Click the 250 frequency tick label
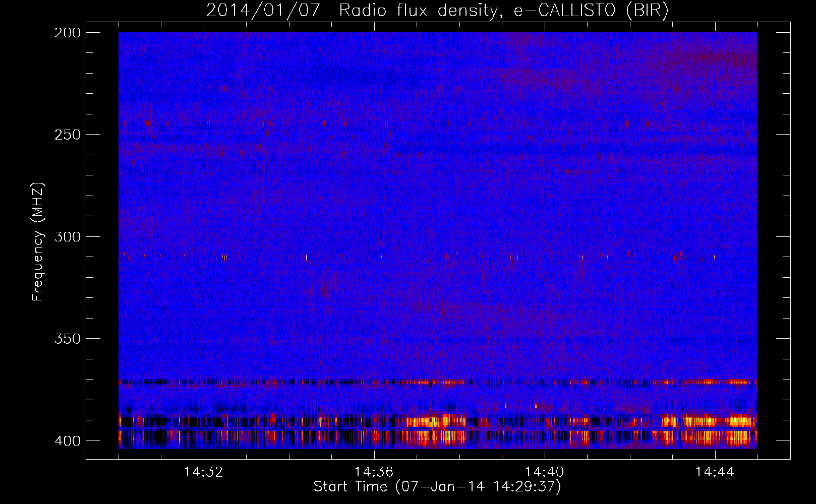This screenshot has height=504, width=816. coord(67,135)
